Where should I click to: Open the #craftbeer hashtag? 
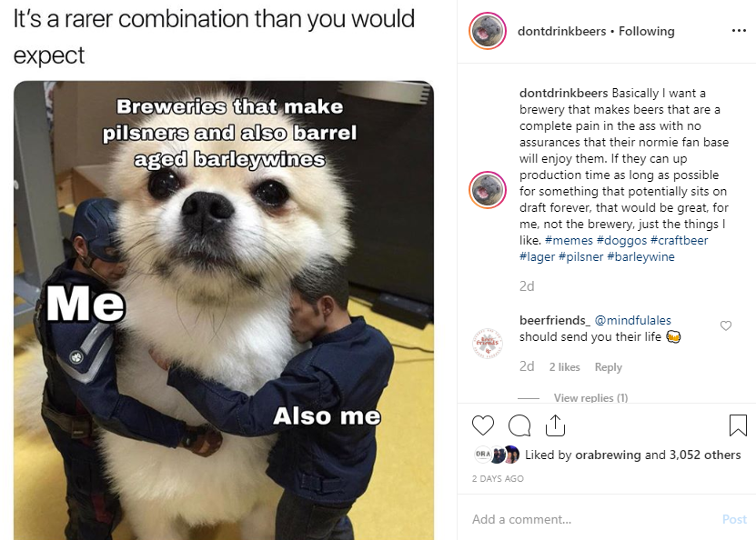point(679,240)
